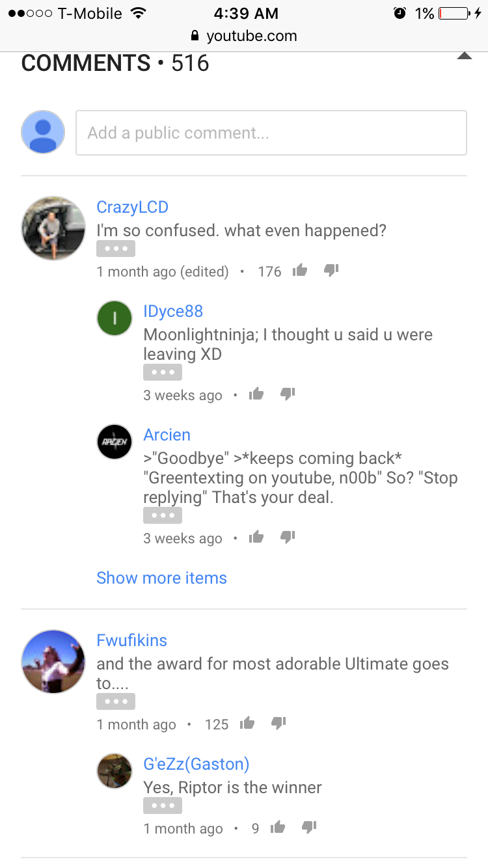Thumbs down IDyce88's reply
The height and width of the screenshot is (868, 488).
288,394
